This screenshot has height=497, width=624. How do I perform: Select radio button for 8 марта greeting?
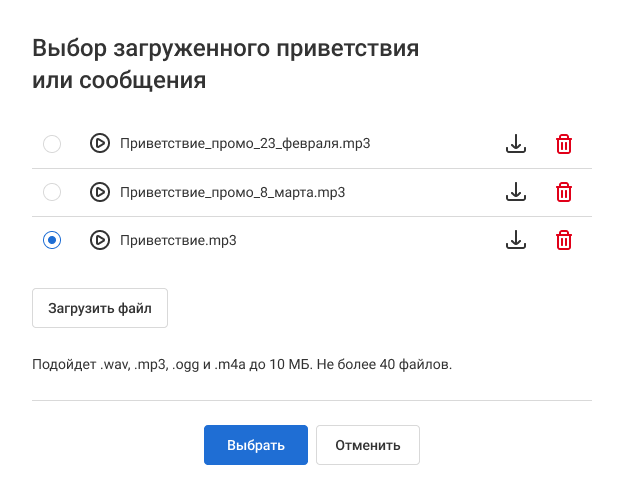pyautogui.click(x=52, y=192)
